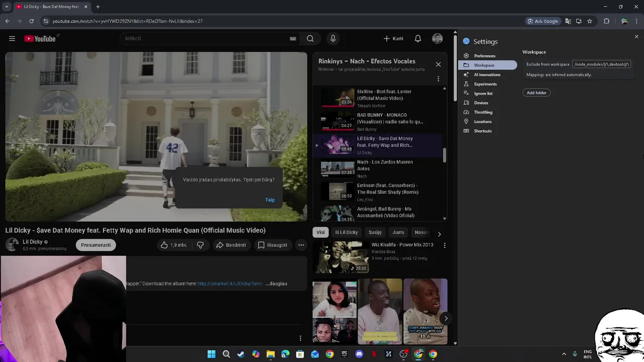Save video with Išsaugoti button
This screenshot has height=362, width=644.
272,245
